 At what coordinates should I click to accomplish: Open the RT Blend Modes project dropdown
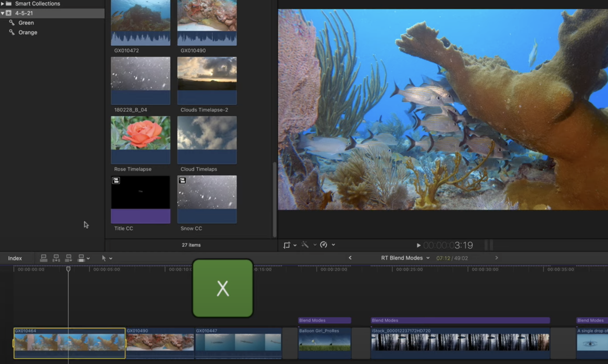click(405, 258)
